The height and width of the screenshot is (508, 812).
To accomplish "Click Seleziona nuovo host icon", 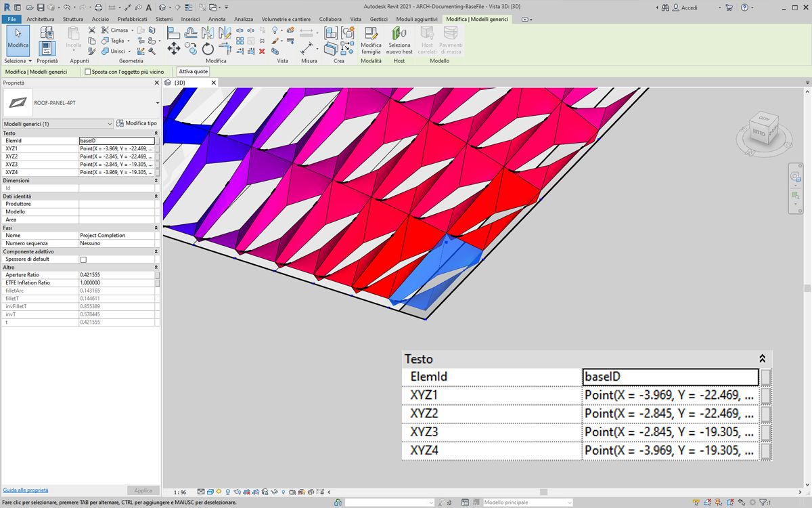I will (x=399, y=41).
